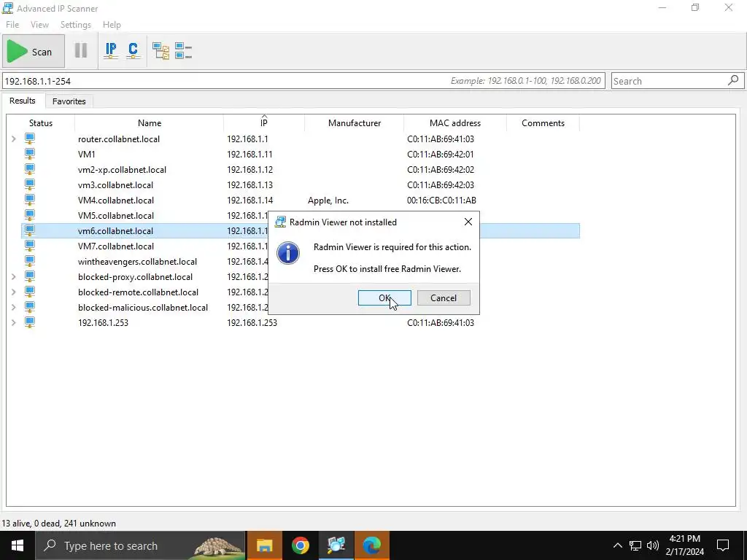
Task: Select vm3.collabnet.local in the list
Action: click(x=116, y=184)
